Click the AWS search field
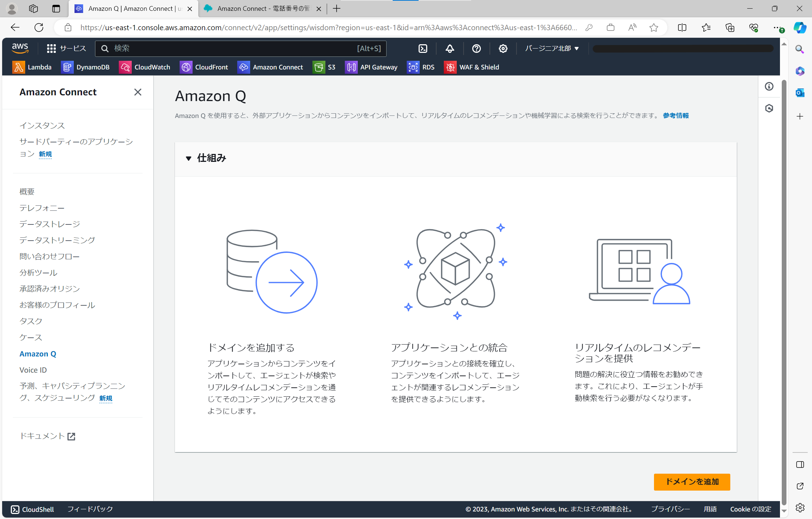 click(x=240, y=49)
